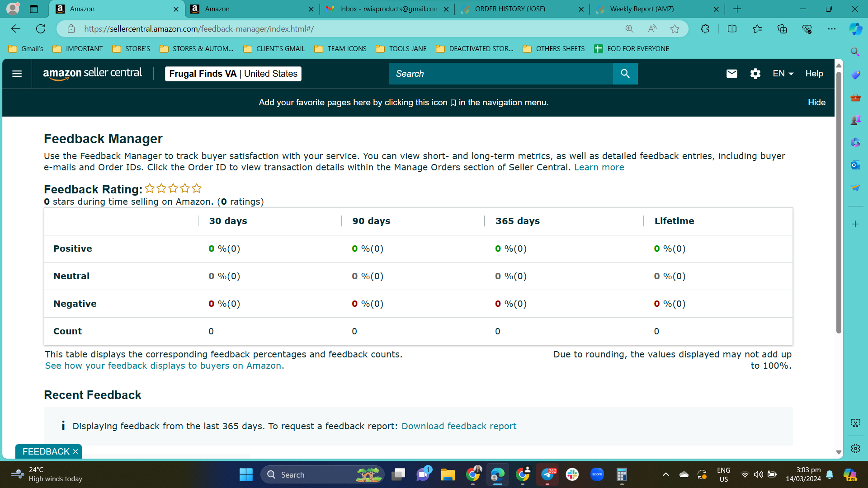The width and height of the screenshot is (868, 488).
Task: Open File Explorer from the taskbar
Action: click(448, 475)
